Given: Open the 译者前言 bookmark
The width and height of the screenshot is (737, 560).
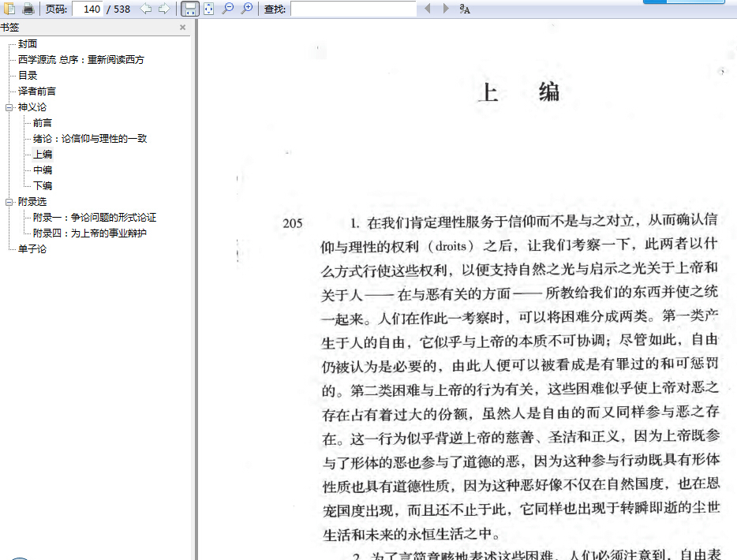Looking at the screenshot, I should click(36, 91).
